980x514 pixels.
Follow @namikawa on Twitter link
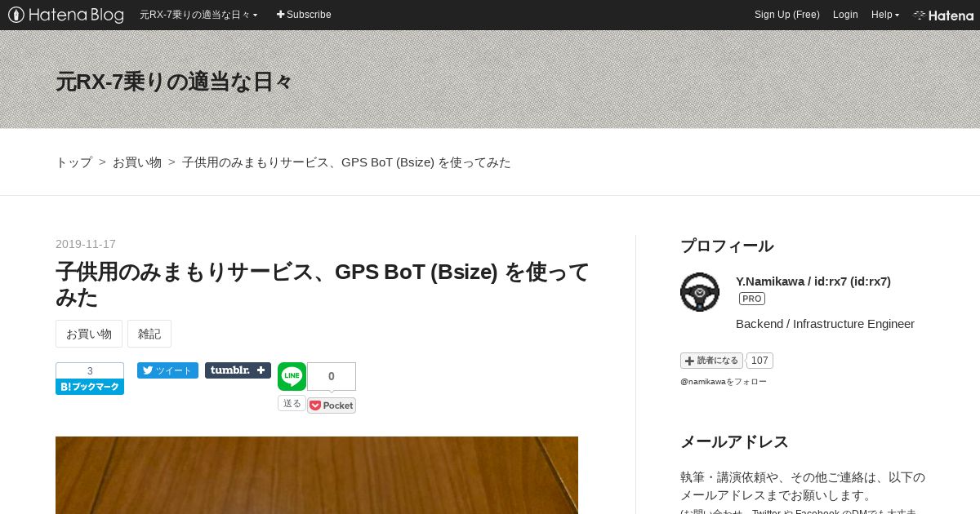[724, 381]
